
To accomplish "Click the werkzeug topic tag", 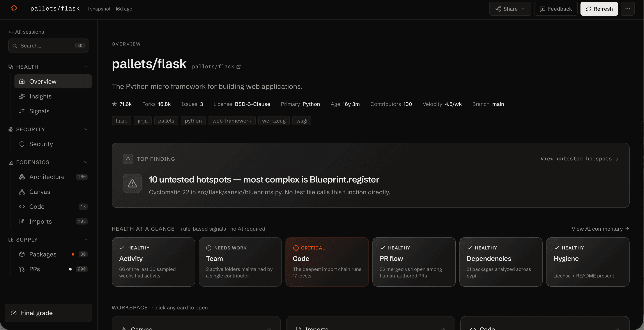I will [274, 121].
